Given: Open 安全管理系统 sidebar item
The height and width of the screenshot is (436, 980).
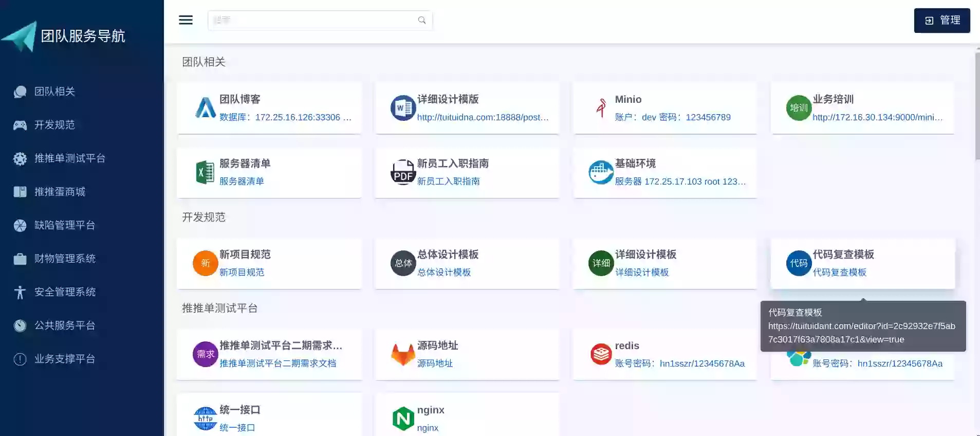Looking at the screenshot, I should tap(64, 292).
